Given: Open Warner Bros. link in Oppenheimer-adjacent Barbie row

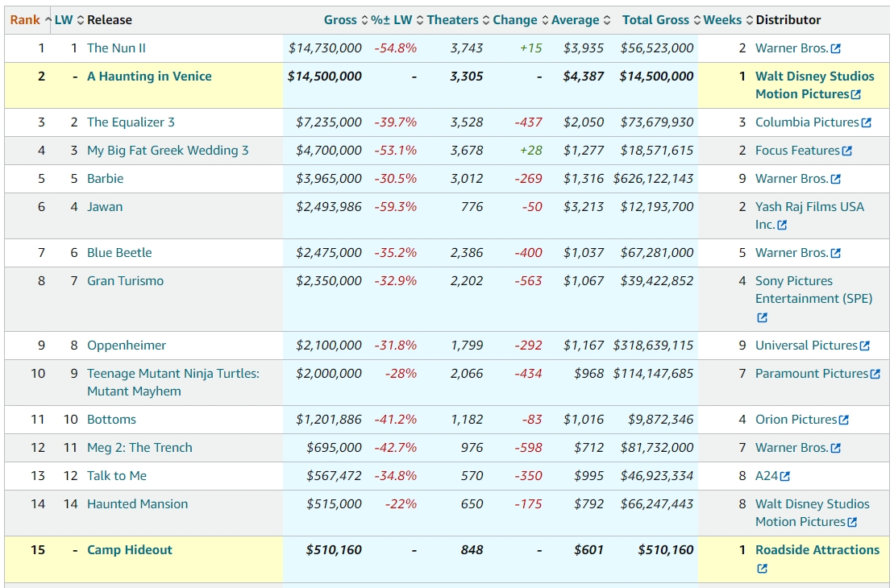Looking at the screenshot, I should pyautogui.click(x=792, y=179).
